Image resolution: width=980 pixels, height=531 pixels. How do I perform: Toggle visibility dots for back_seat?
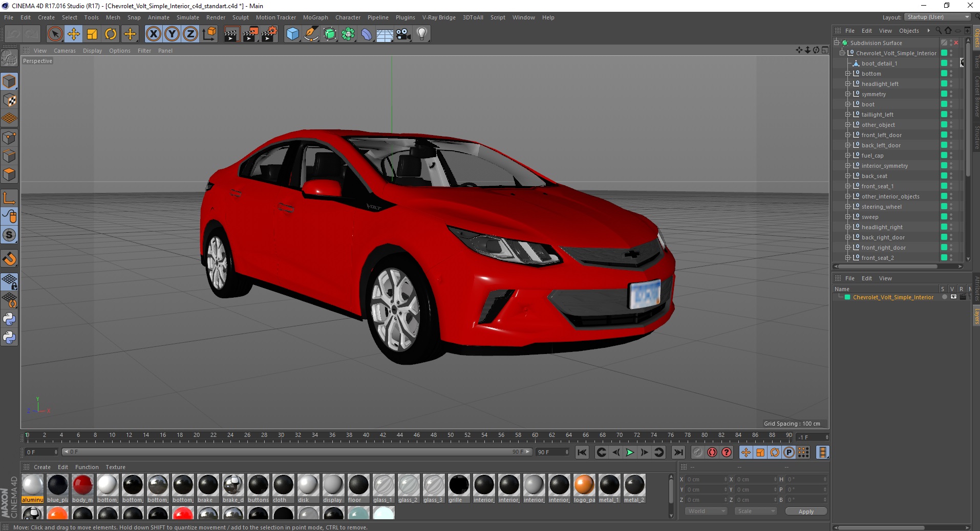(951, 176)
